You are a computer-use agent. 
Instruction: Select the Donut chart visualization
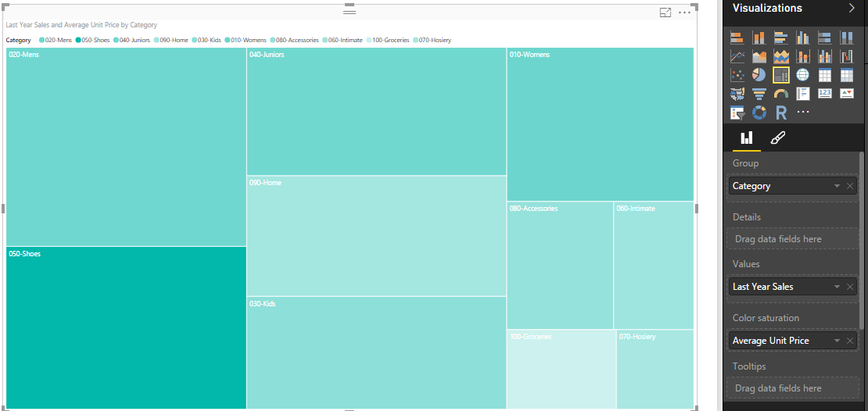759,113
